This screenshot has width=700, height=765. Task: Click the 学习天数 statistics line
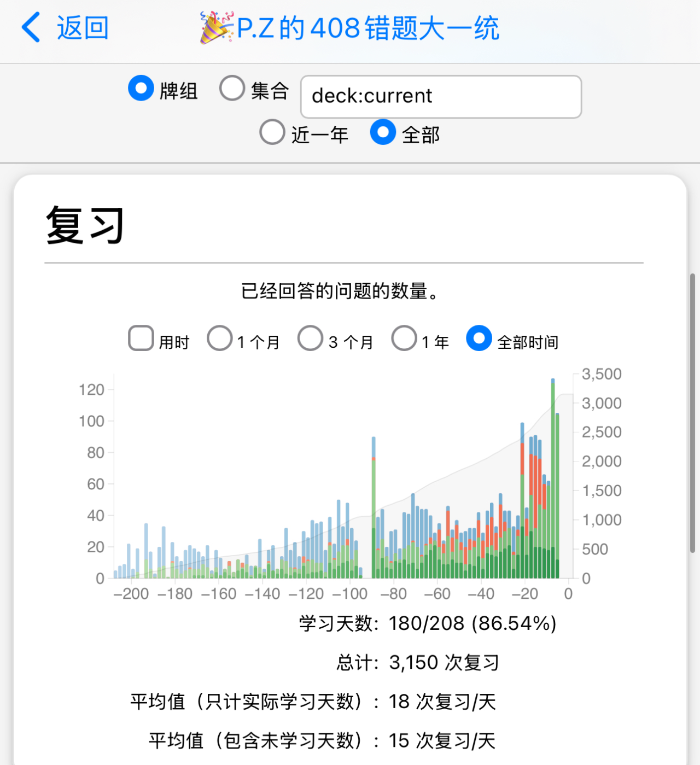click(428, 623)
